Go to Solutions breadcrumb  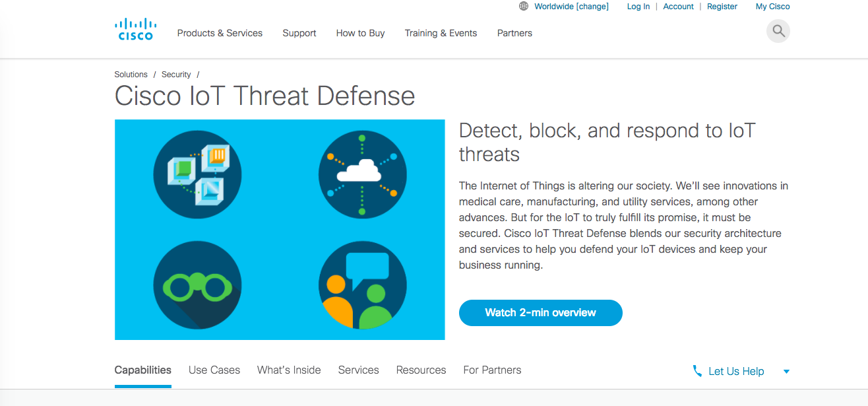tap(131, 75)
